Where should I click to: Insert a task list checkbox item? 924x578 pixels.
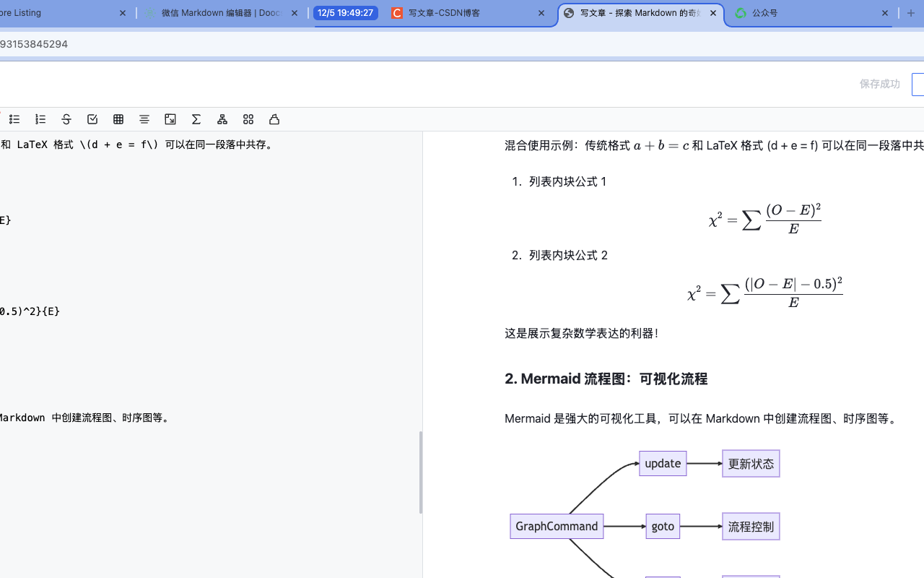click(x=92, y=119)
